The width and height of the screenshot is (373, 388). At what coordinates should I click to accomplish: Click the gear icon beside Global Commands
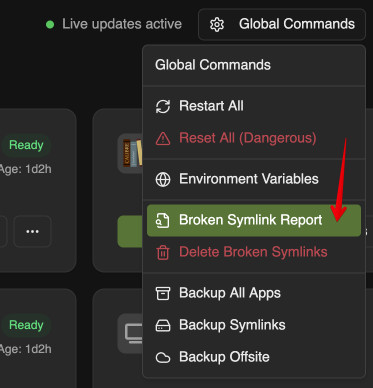point(217,25)
